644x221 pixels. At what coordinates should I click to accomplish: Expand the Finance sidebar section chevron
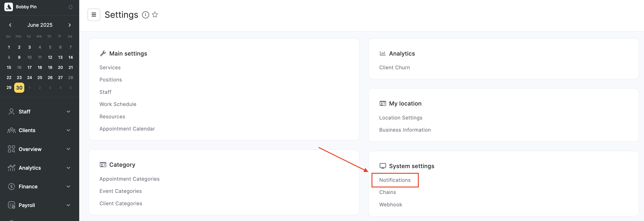(x=68, y=187)
